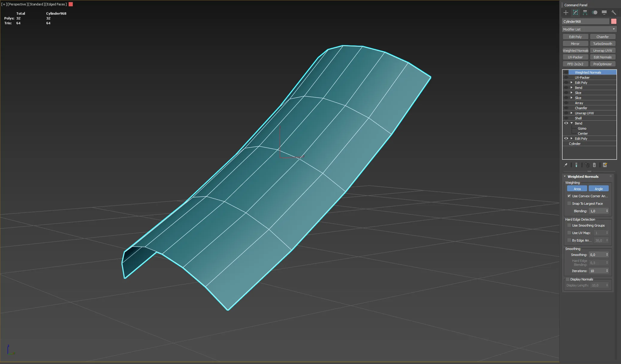Image resolution: width=621 pixels, height=364 pixels.
Task: Open the Display panel icon
Action: click(x=604, y=13)
